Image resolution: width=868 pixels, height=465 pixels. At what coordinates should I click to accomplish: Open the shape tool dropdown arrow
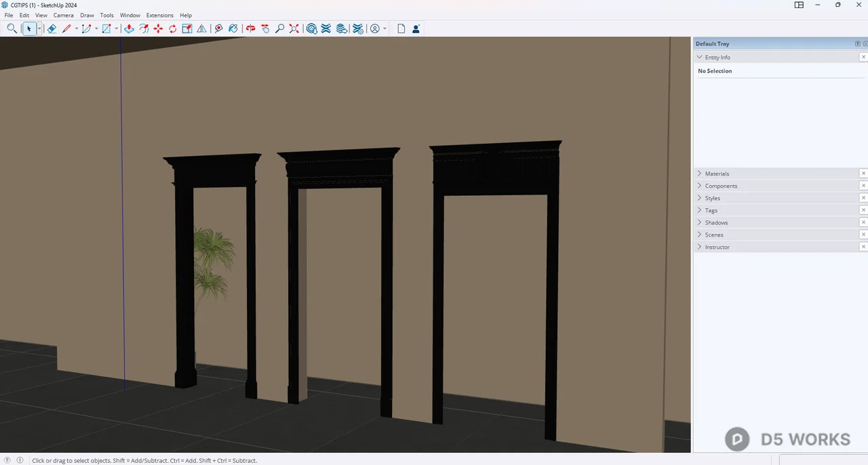point(117,28)
